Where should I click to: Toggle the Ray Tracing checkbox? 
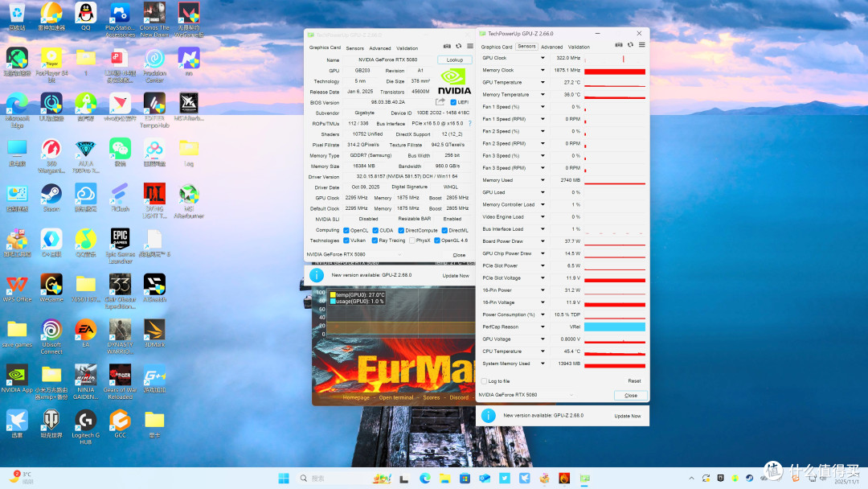click(375, 240)
